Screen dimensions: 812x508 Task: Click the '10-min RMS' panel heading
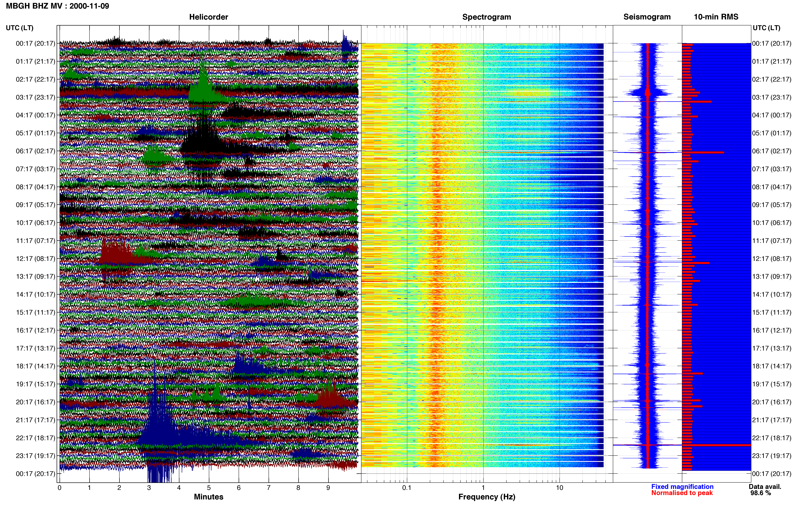coord(716,17)
